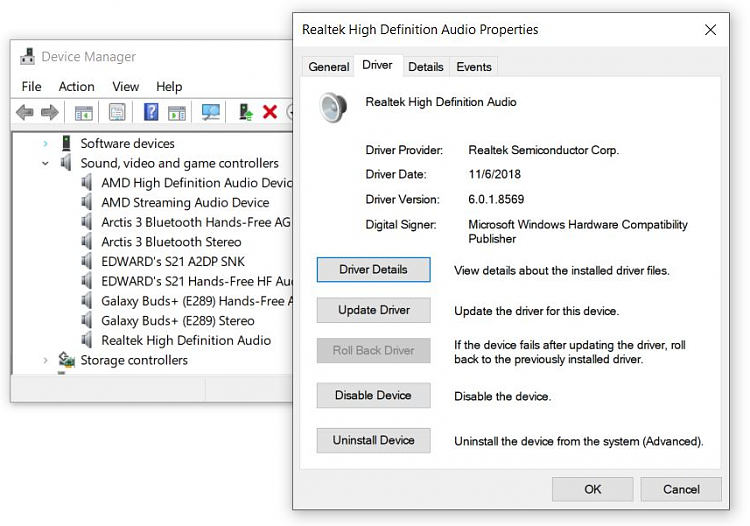Click Scan for hardware changes monitor icon
This screenshot has height=526, width=750.
210,112
